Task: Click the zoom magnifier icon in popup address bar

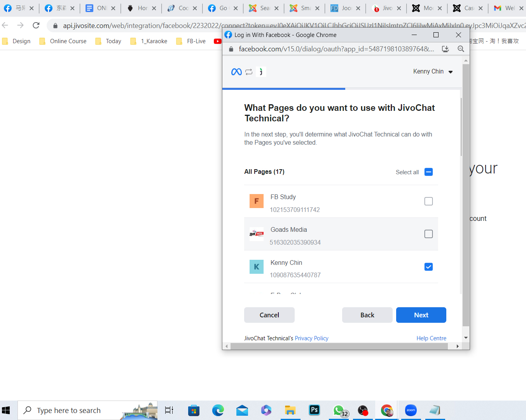Action: click(x=461, y=49)
